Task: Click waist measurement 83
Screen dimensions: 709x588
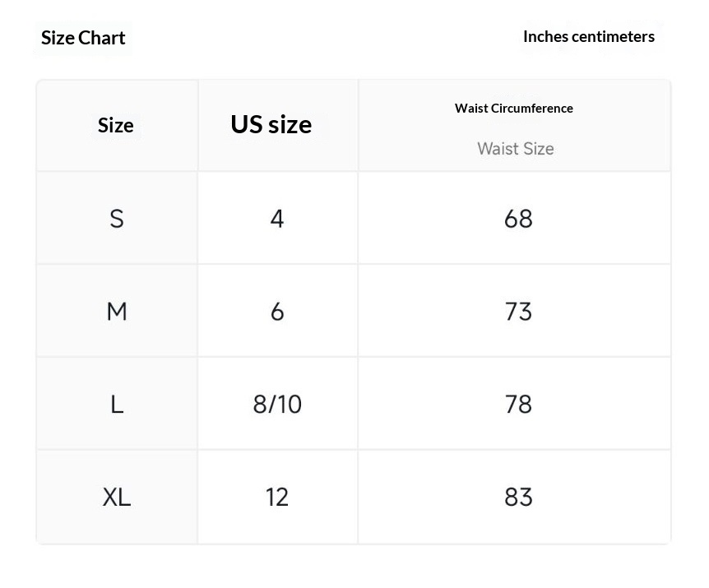Action: (518, 498)
